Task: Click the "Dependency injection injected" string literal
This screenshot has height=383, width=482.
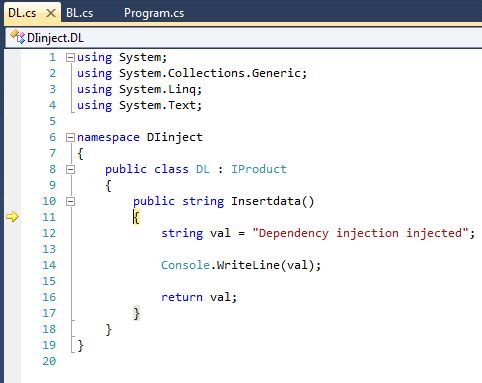Action: pyautogui.click(x=360, y=233)
